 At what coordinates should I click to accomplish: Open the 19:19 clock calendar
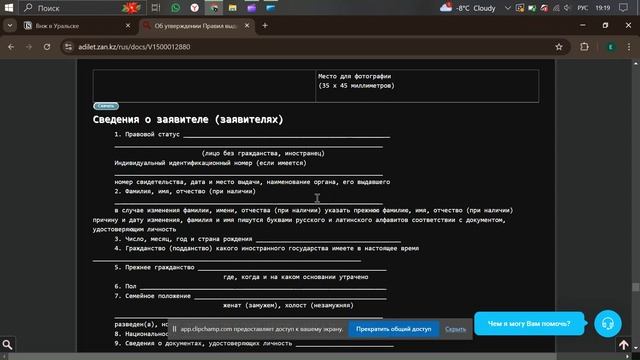[x=602, y=8]
